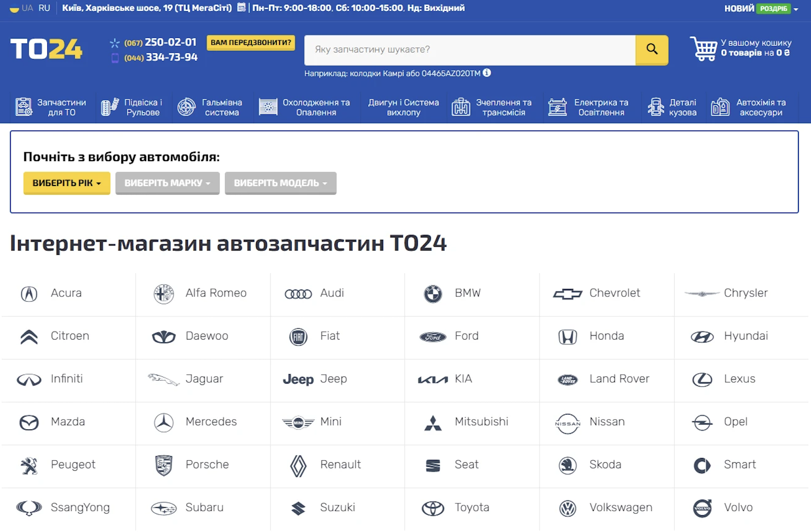Switch language to RU
811x532 pixels.
point(44,8)
